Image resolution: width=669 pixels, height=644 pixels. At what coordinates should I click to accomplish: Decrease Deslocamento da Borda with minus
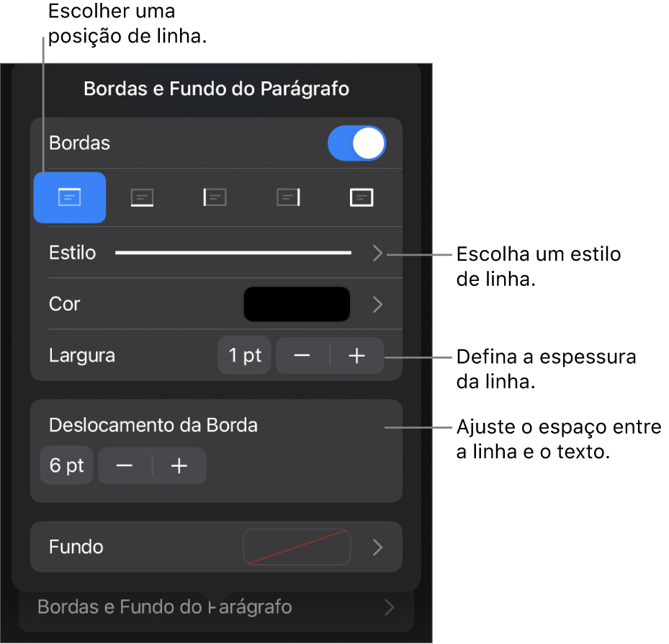(x=125, y=465)
